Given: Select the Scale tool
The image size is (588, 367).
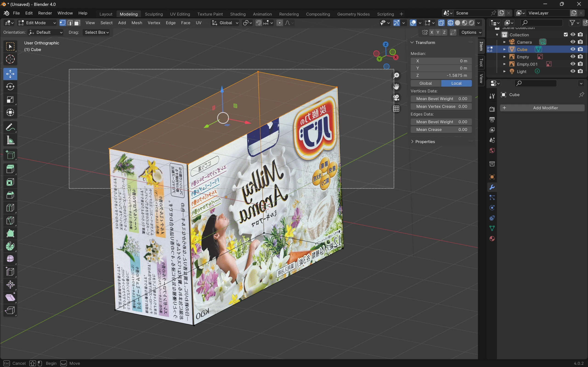Looking at the screenshot, I should [x=10, y=100].
